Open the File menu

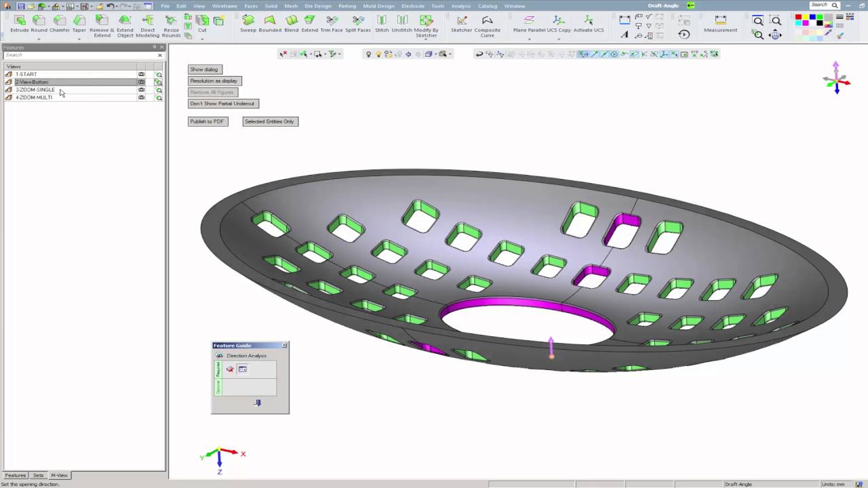[x=165, y=6]
